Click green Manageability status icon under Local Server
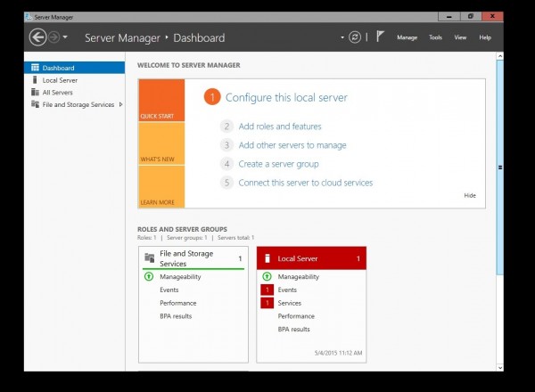Image resolution: width=535 pixels, height=392 pixels. (x=266, y=277)
